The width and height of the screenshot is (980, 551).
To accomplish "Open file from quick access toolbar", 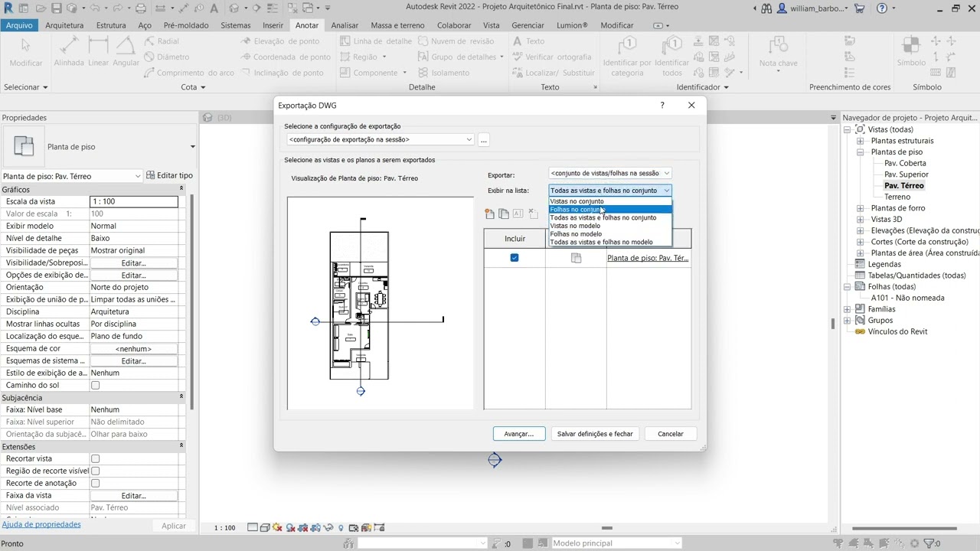I will click(x=41, y=8).
